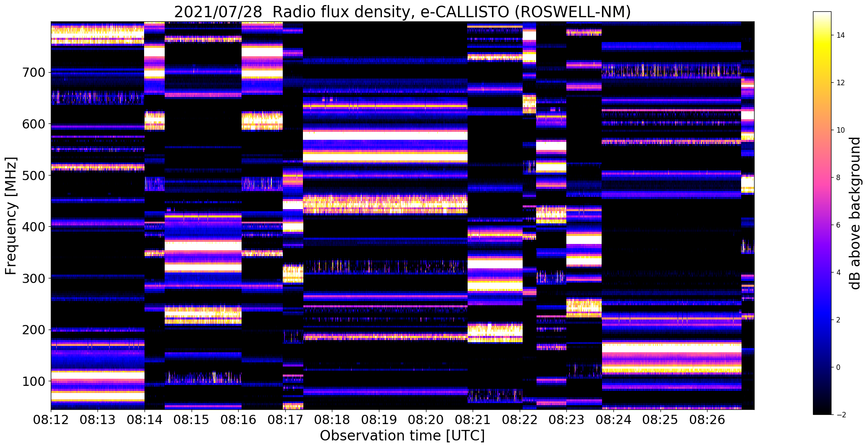Click the 400 frequency tick label
This screenshot has height=448, width=868.
[34, 227]
